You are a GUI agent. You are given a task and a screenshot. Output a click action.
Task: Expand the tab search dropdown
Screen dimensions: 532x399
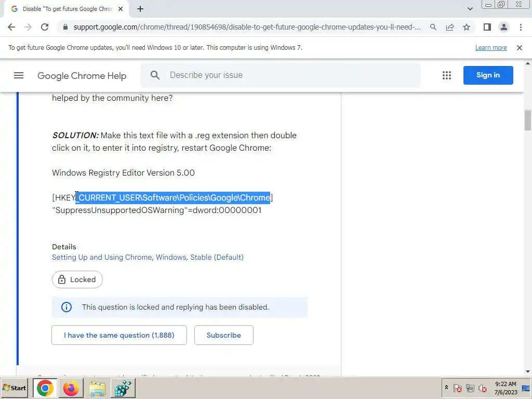point(470,9)
